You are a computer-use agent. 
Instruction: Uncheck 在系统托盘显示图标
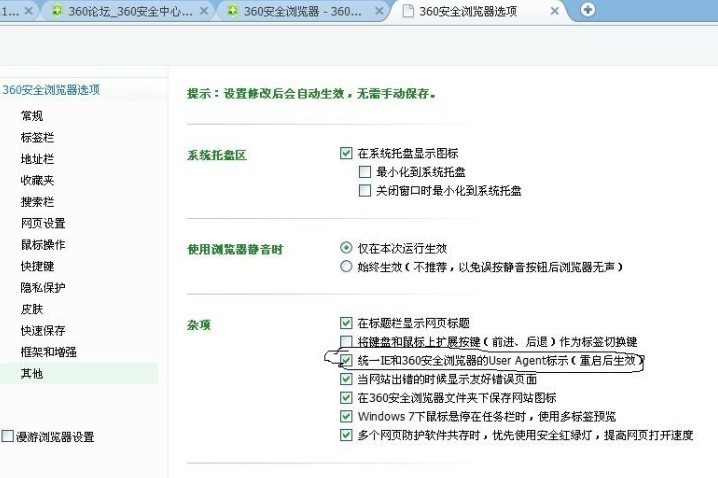coord(346,153)
